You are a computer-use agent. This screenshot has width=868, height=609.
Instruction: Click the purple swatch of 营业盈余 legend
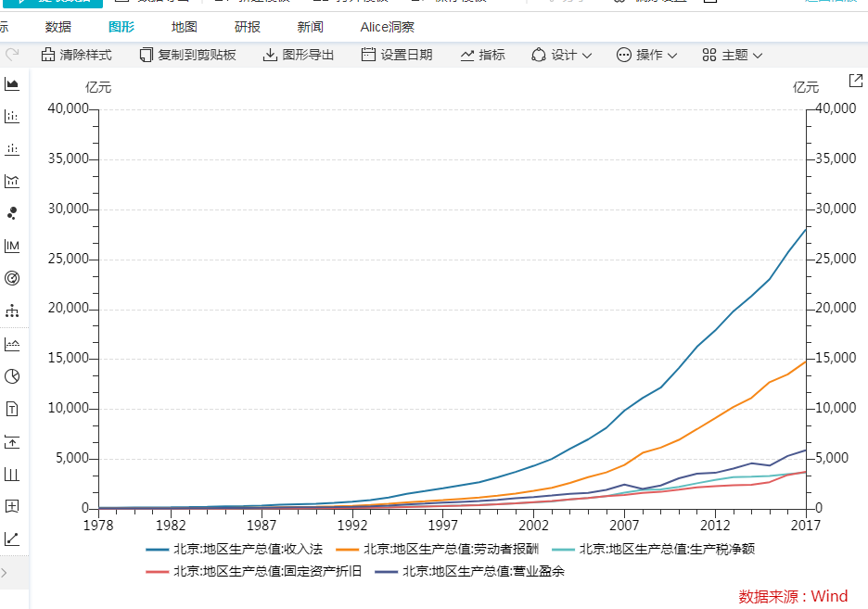[x=386, y=571]
